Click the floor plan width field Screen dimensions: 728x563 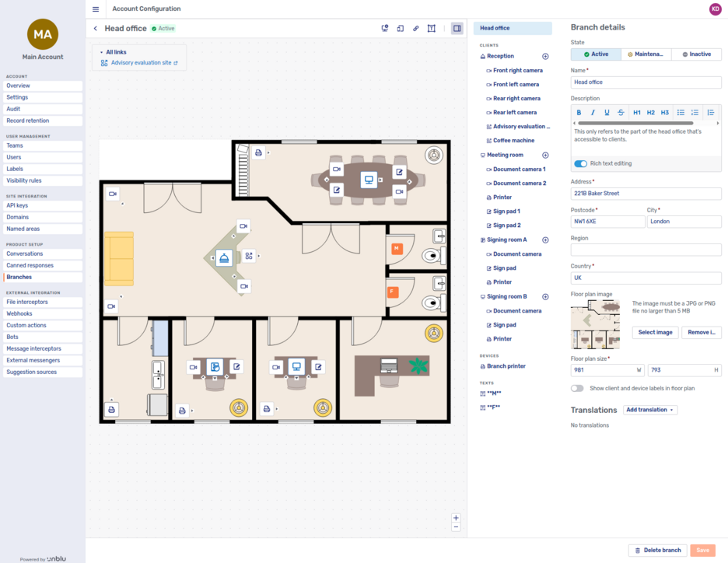point(607,370)
